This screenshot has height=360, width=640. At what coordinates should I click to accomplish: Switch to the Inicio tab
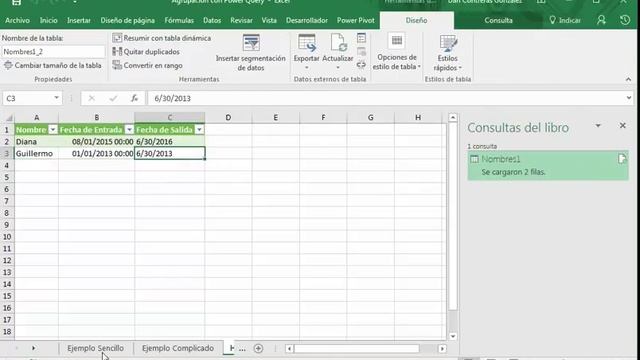click(49, 20)
